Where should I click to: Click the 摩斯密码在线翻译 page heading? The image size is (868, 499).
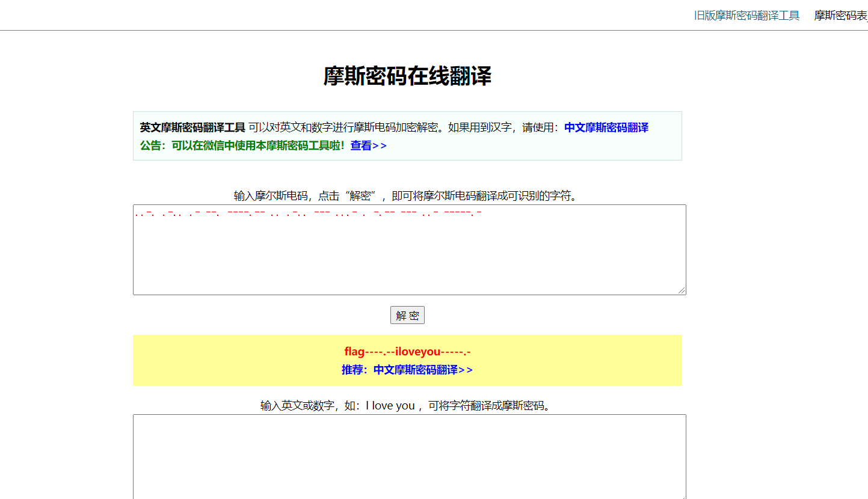pos(407,76)
